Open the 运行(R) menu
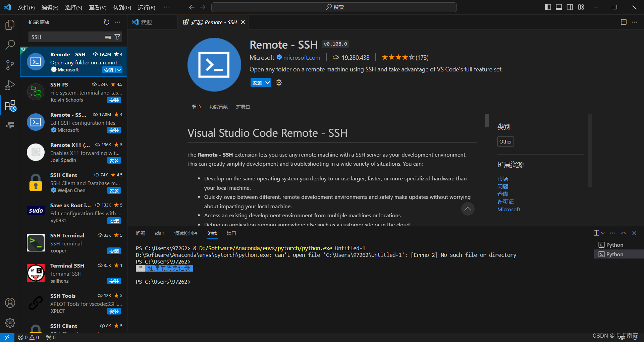The image size is (644, 342). (146, 7)
